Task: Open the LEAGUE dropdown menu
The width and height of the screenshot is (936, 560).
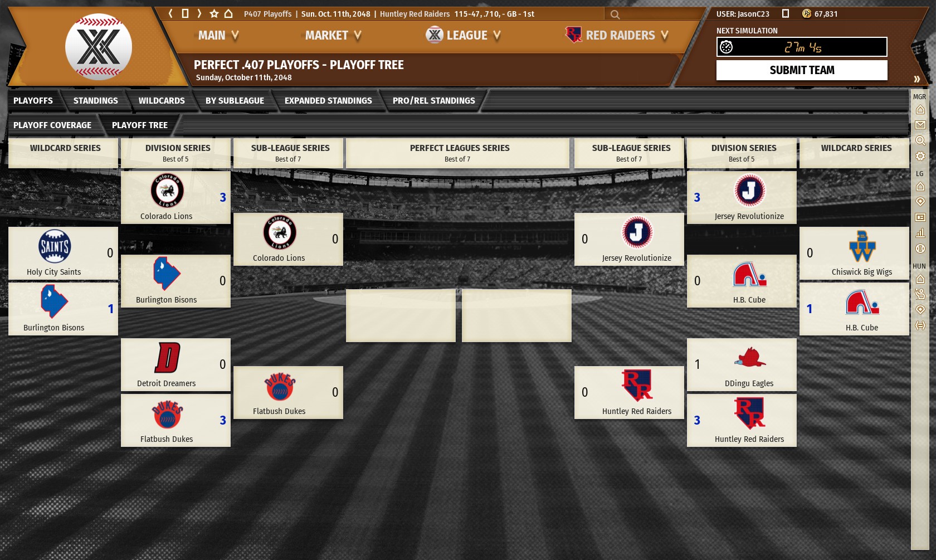Action: pyautogui.click(x=464, y=36)
